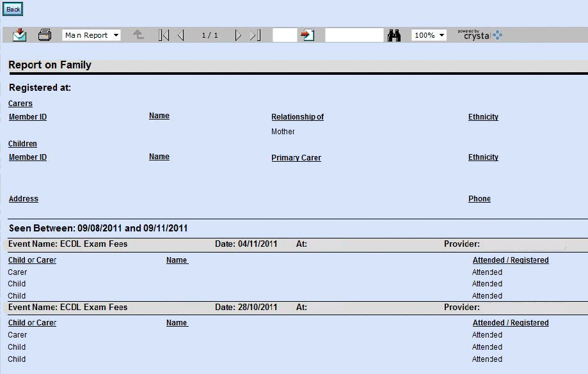
Task: Click the Powered by Crystal logo
Action: pyautogui.click(x=480, y=35)
